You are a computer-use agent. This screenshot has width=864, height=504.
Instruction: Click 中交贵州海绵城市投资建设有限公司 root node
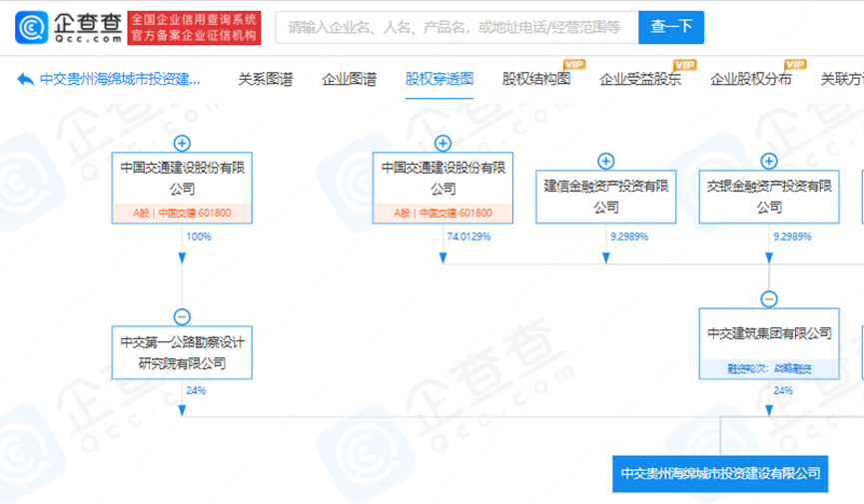tap(720, 474)
